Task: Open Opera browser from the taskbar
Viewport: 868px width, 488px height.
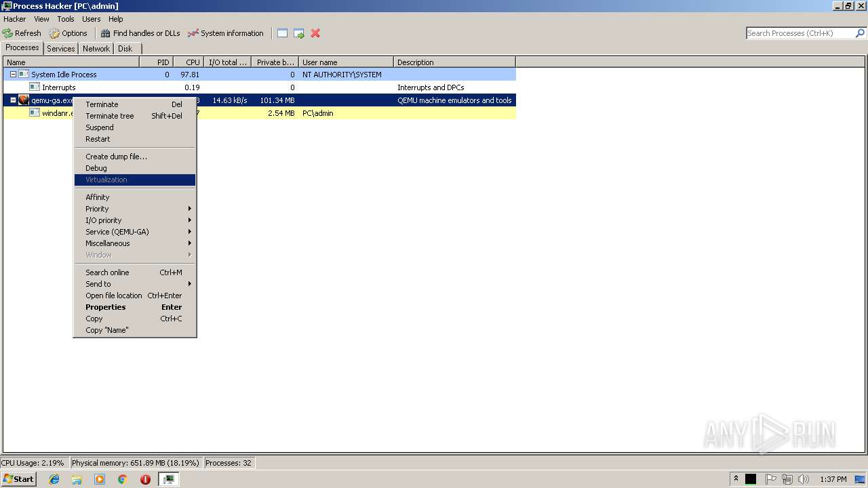Action: tap(145, 479)
